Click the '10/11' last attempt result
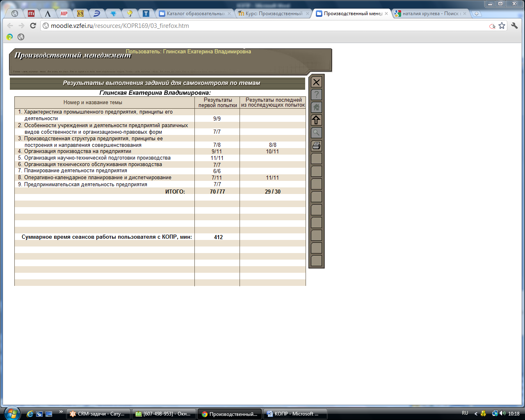 [272, 151]
